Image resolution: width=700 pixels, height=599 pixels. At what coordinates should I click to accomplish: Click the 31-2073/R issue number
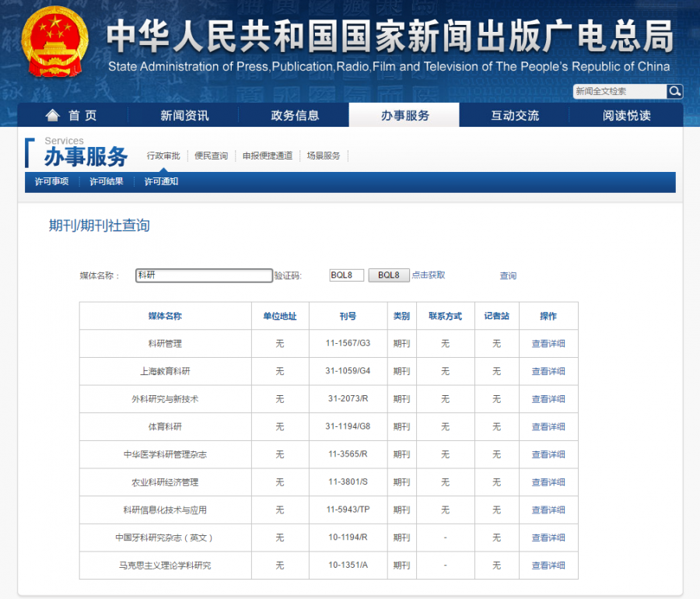tap(348, 398)
